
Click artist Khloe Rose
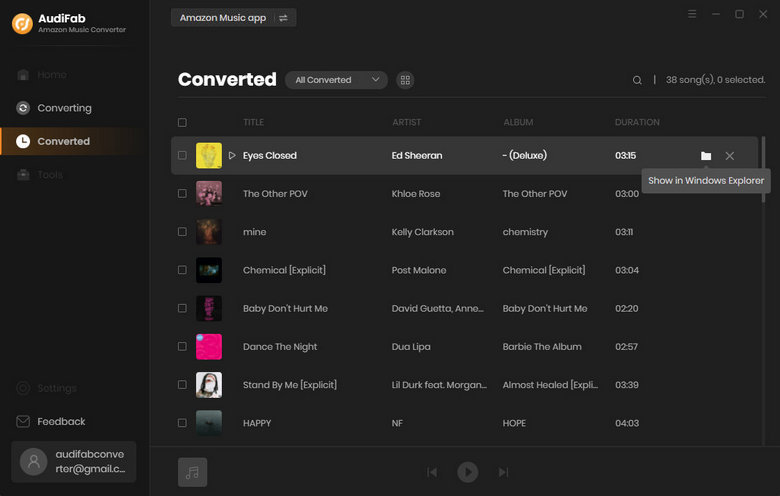click(416, 194)
